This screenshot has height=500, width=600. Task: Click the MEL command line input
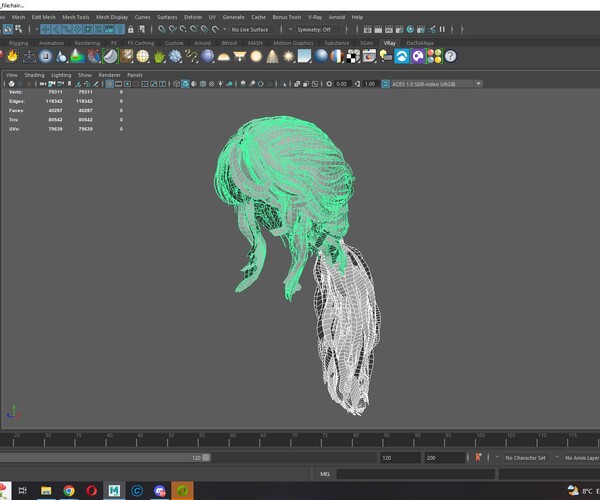416,474
